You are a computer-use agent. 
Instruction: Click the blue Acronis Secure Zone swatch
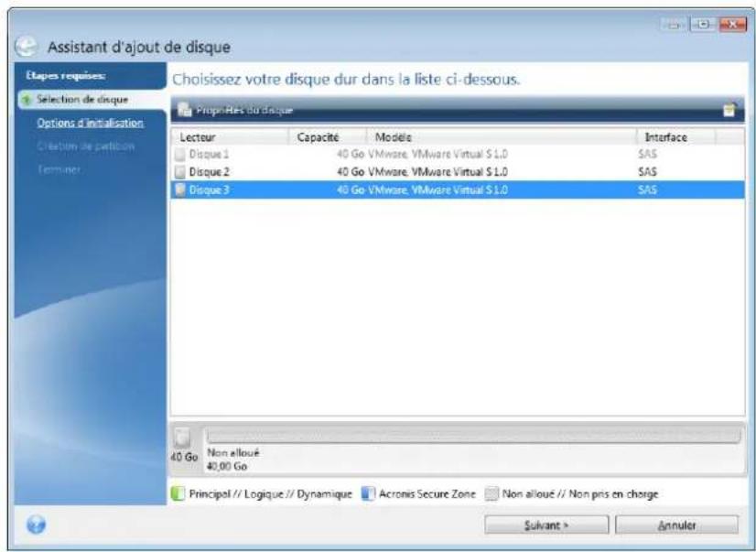click(368, 493)
